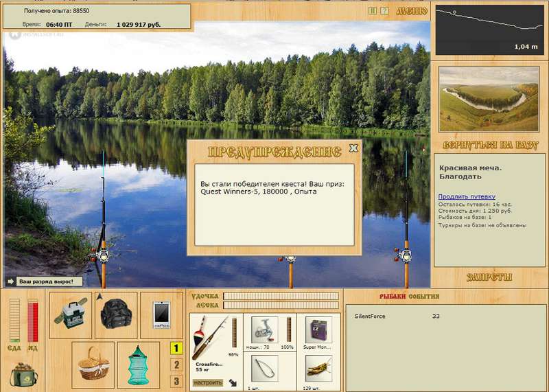Click the spinning reel slot icon
Viewport: 549px width, 392px height.
click(x=264, y=330)
